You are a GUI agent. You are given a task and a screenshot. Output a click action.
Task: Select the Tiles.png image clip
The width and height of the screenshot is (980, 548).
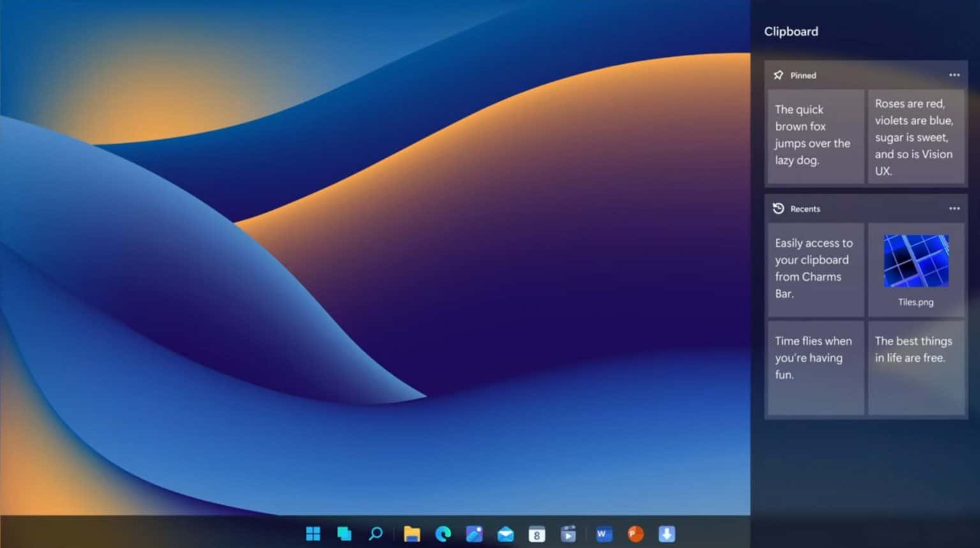point(916,269)
